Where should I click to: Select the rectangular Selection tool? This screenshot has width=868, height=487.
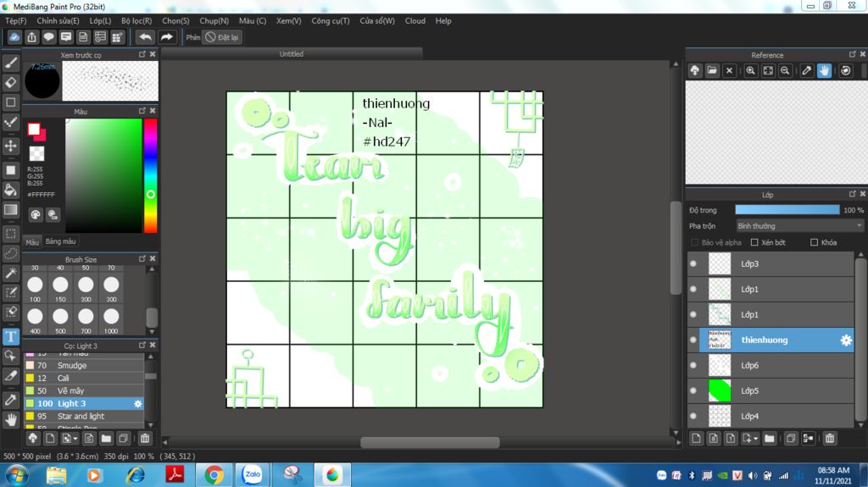pos(10,234)
